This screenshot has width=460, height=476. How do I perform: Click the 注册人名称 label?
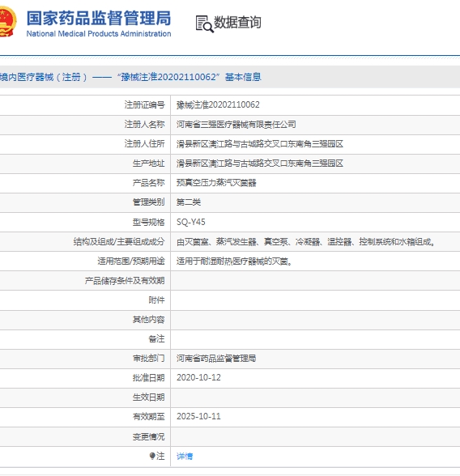(144, 125)
